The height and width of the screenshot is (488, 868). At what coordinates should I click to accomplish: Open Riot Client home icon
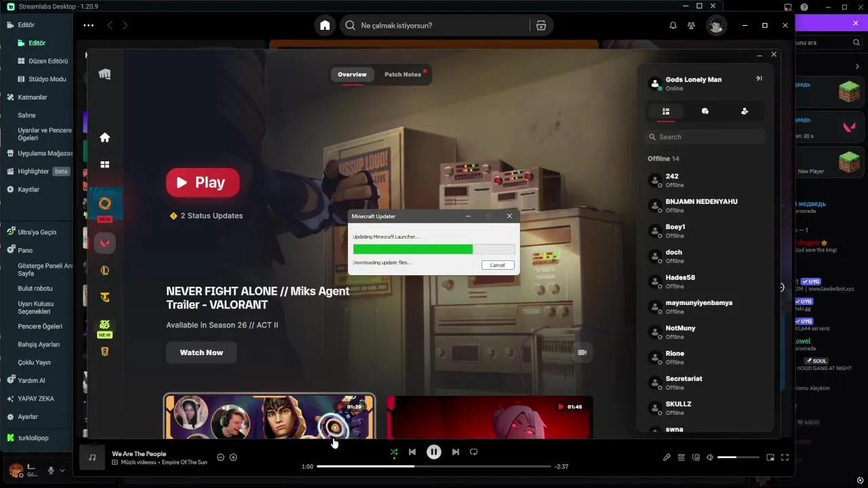tap(104, 138)
